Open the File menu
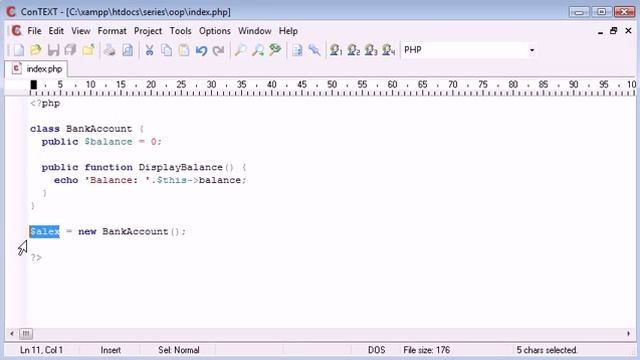The width and height of the screenshot is (640, 360). pos(34,31)
